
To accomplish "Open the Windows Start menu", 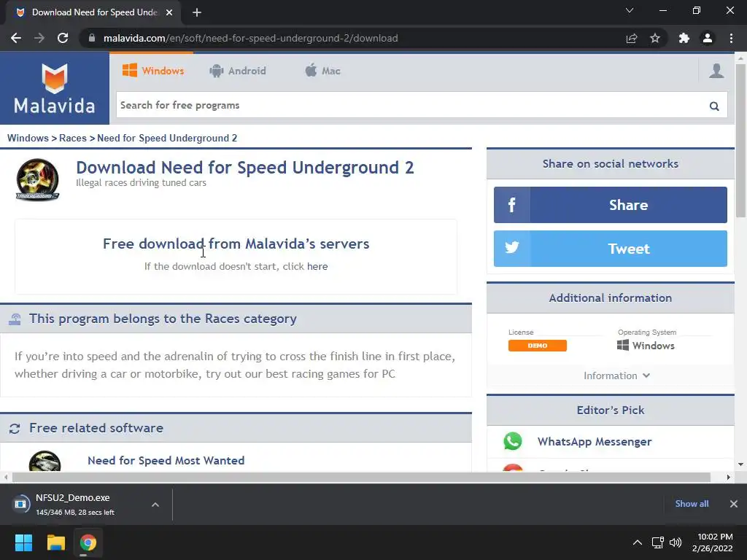I will pos(23,542).
